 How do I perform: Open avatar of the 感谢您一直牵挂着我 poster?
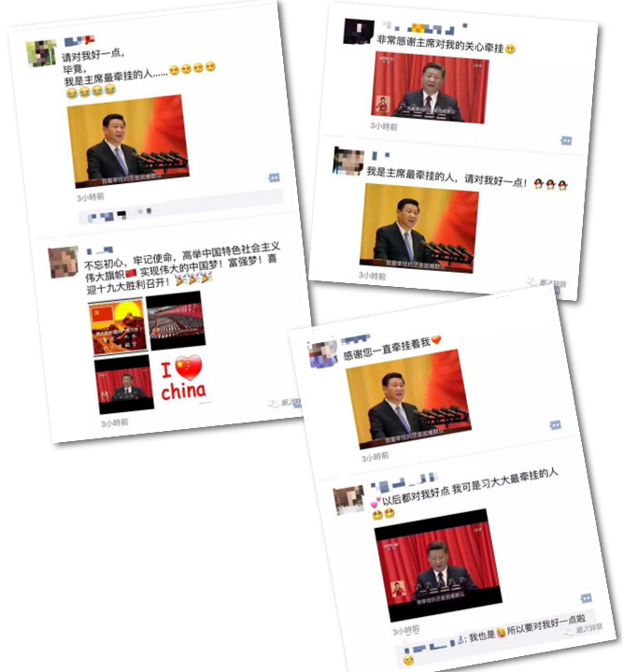323,354
